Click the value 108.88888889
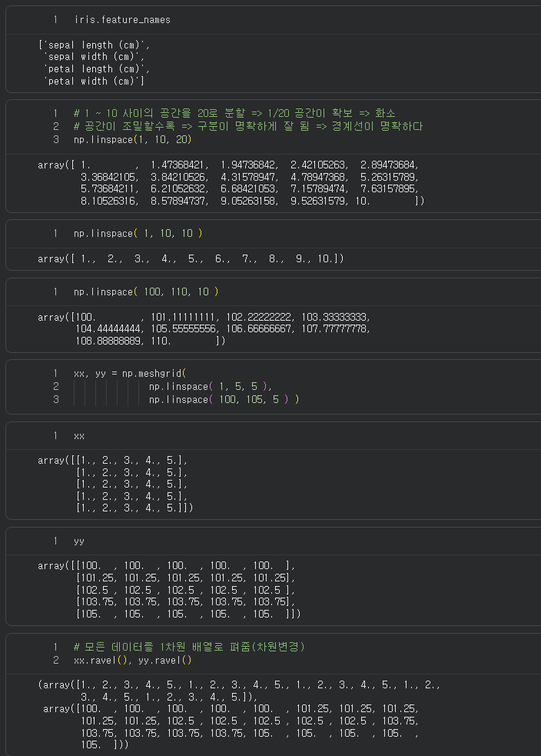The height and width of the screenshot is (756, 541). [108, 341]
